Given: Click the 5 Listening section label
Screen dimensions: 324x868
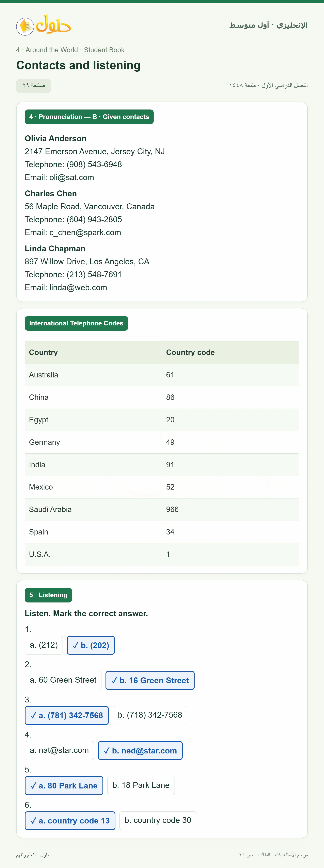Looking at the screenshot, I should (x=48, y=595).
